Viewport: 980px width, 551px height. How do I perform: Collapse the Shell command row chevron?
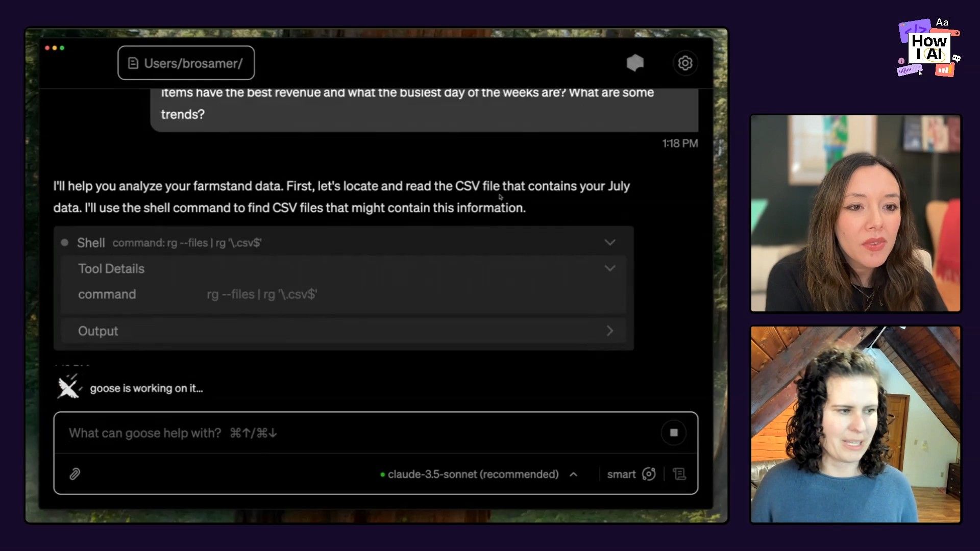pos(609,242)
